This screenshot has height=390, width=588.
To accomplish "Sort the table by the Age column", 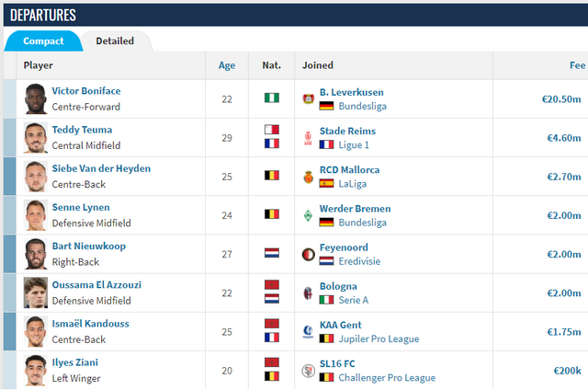I will 227,65.
